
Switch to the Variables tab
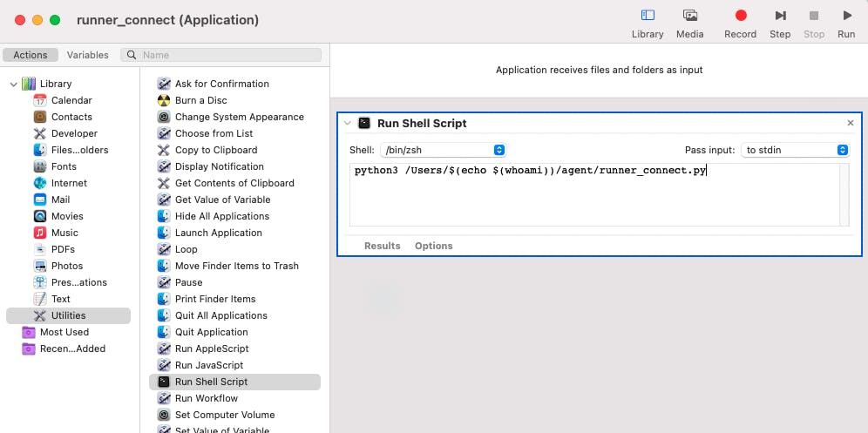click(x=87, y=55)
